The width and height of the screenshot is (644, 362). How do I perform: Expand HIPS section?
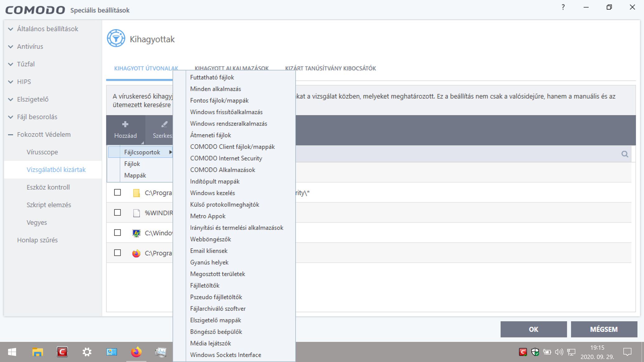pyautogui.click(x=11, y=82)
